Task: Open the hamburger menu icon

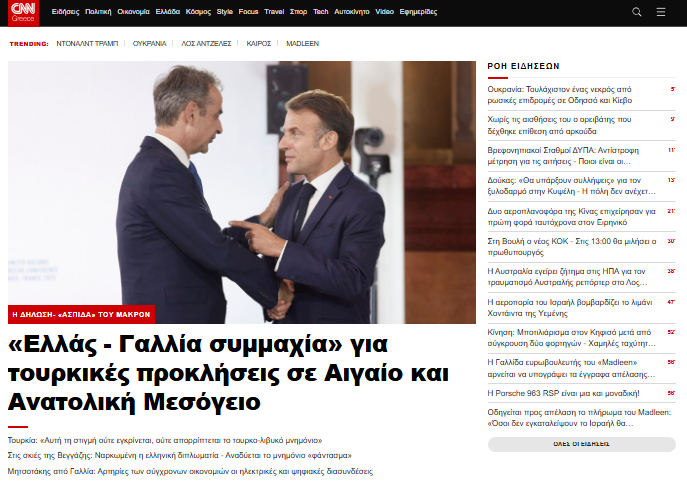Action: click(x=661, y=12)
